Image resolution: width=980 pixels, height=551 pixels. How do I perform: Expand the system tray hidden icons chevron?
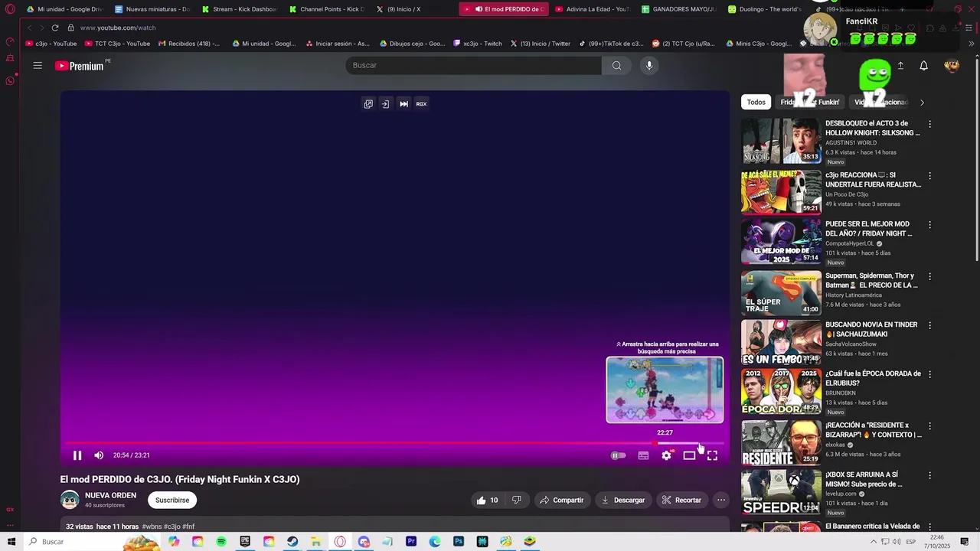coord(874,542)
